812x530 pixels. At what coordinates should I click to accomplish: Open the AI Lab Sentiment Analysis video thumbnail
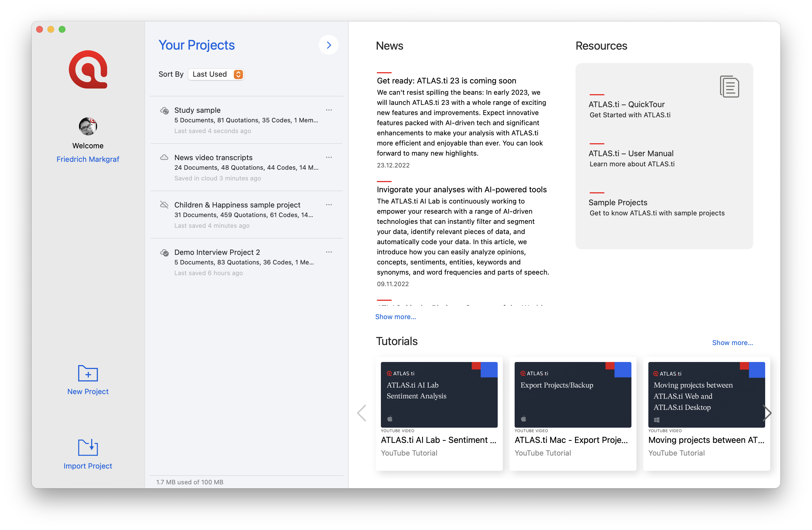click(439, 394)
